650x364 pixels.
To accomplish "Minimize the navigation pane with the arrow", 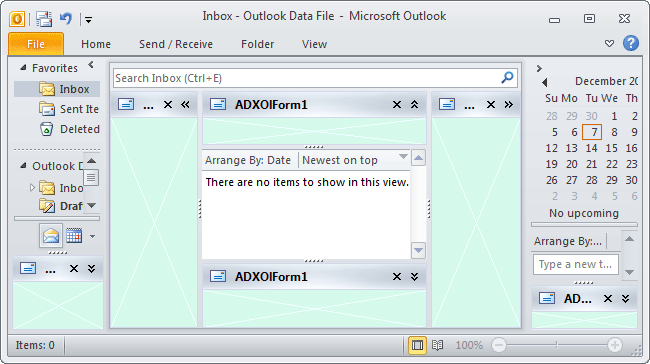I will click(x=91, y=65).
